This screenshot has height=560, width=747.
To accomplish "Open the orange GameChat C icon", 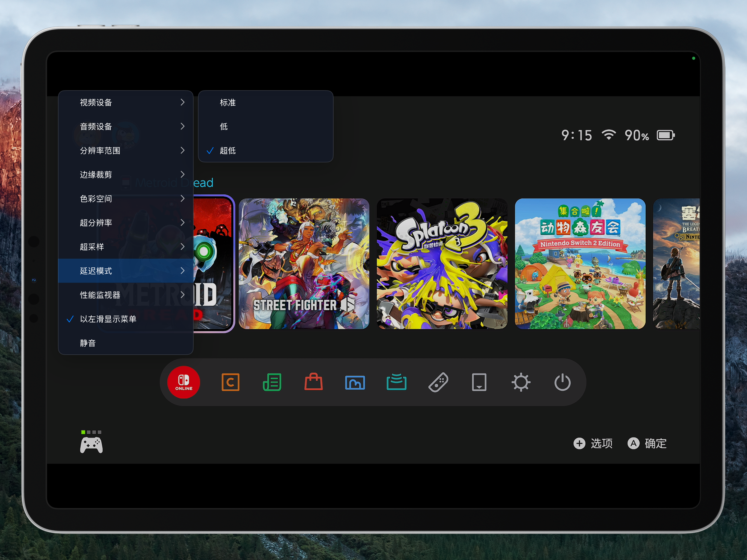I will 230,382.
